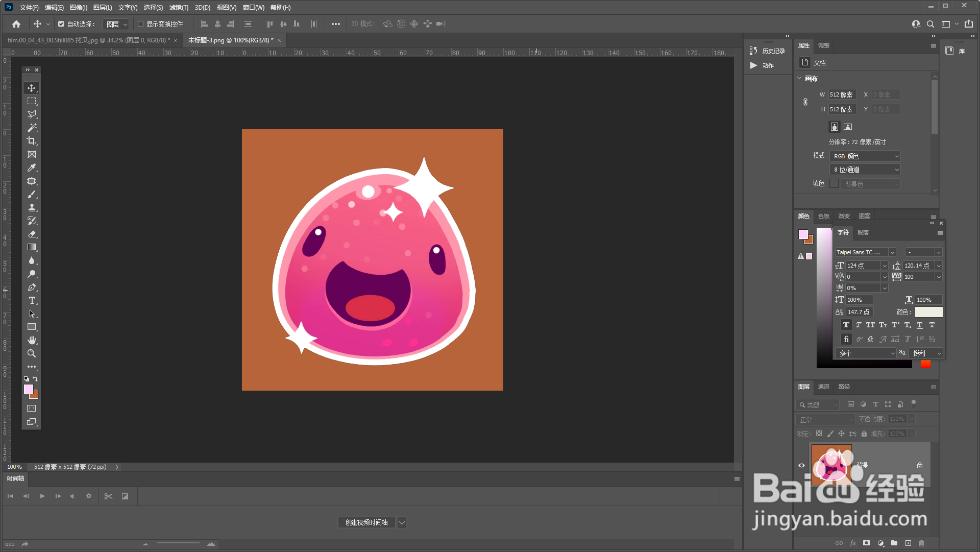This screenshot has height=552, width=980.
Task: Click the 创建视频时间轴 button
Action: tap(366, 522)
